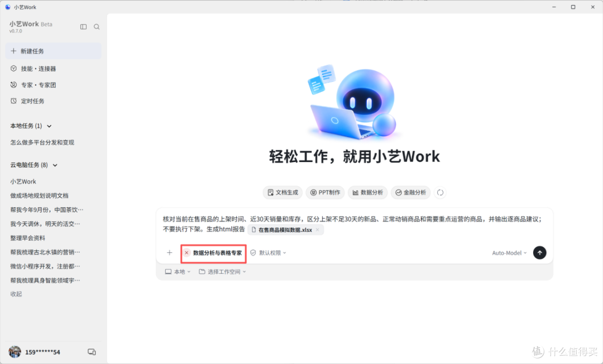603x364 pixels.
Task: Click the attached 在售商品模拟数据.xlsx file chip
Action: pyautogui.click(x=285, y=230)
